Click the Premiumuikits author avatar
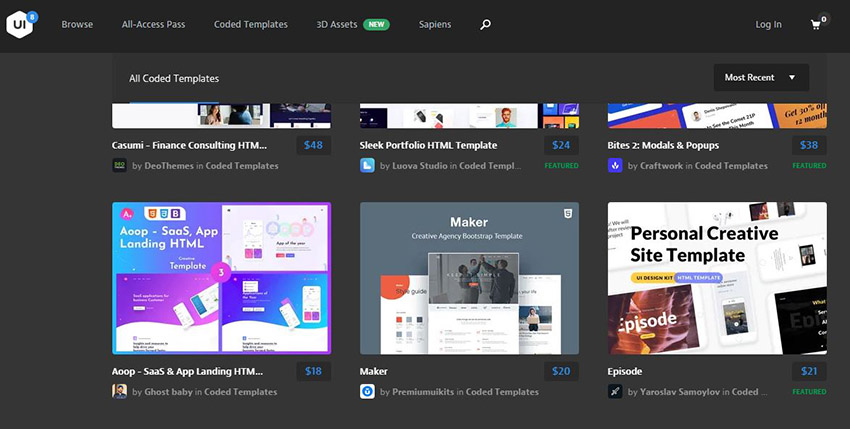The height and width of the screenshot is (429, 850). tap(367, 392)
